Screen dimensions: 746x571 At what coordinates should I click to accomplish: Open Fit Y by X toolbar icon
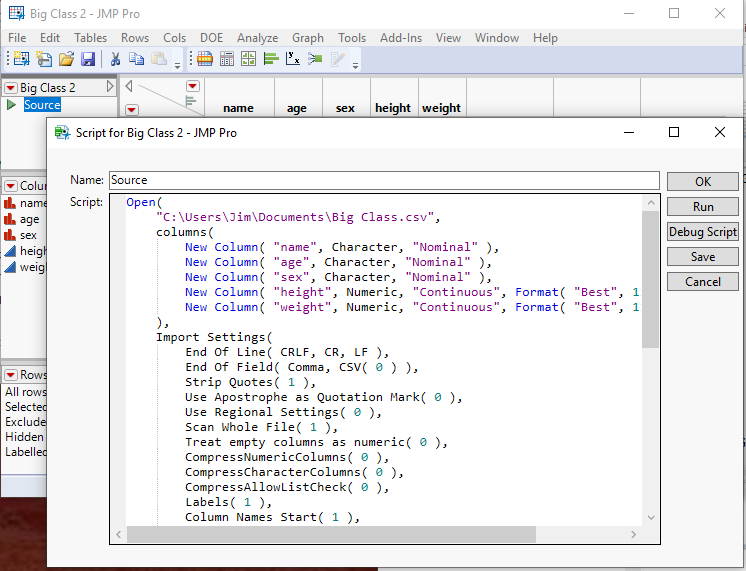293,59
